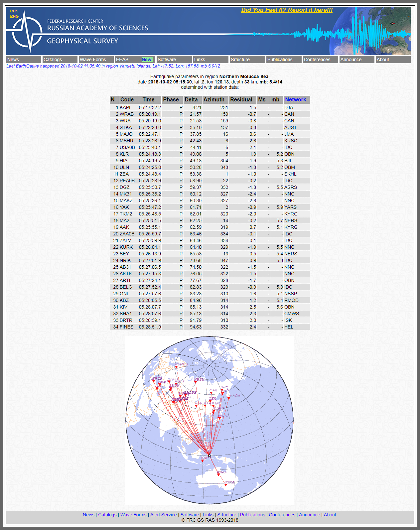420x530 pixels.
Task: Open the Software menu item
Action: pyautogui.click(x=167, y=60)
